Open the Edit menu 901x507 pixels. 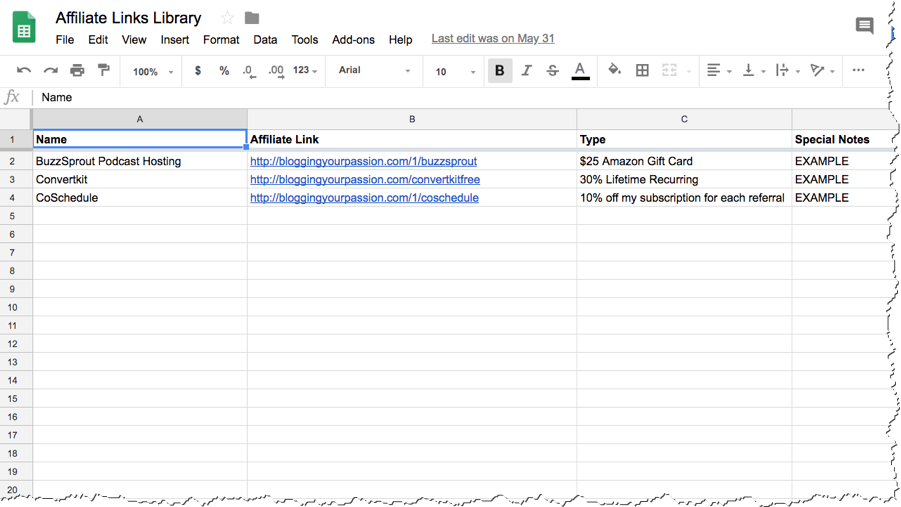[x=98, y=40]
